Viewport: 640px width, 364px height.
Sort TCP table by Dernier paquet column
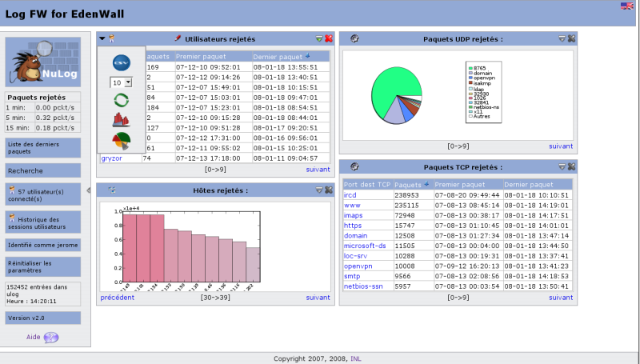point(529,185)
